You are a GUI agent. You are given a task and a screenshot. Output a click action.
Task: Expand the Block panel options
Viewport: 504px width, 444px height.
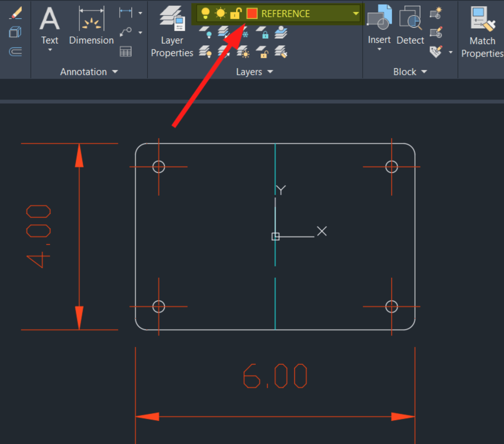pos(424,72)
